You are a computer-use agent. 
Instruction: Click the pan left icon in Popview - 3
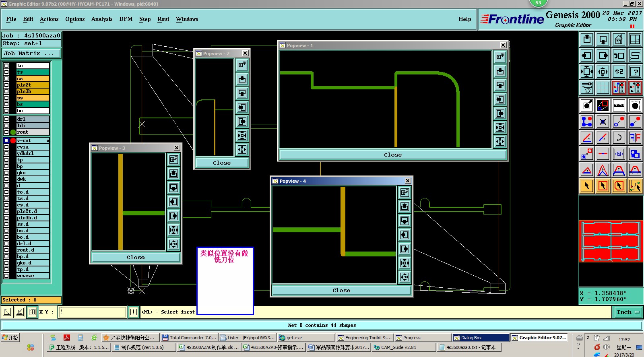[x=173, y=202]
